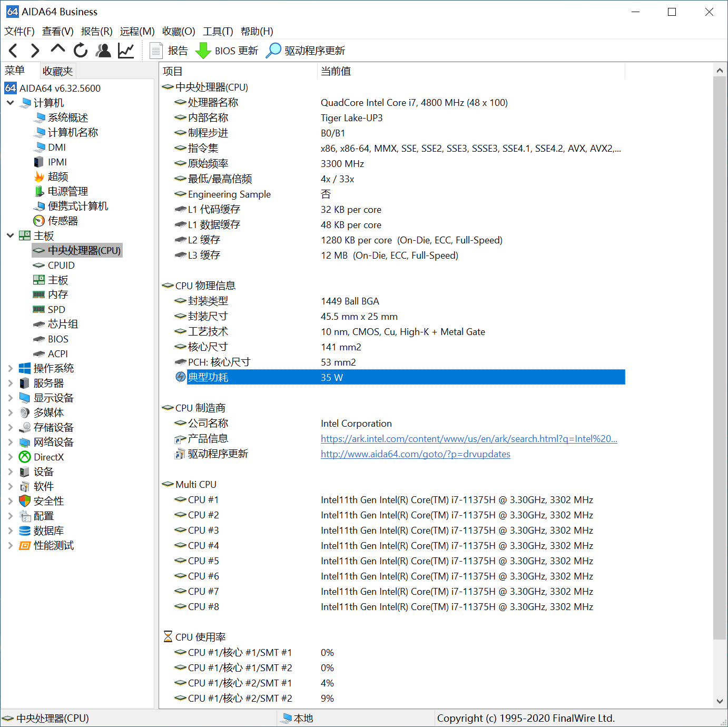Open the Intel ARK product information link
The height and width of the screenshot is (727, 728).
(x=469, y=438)
